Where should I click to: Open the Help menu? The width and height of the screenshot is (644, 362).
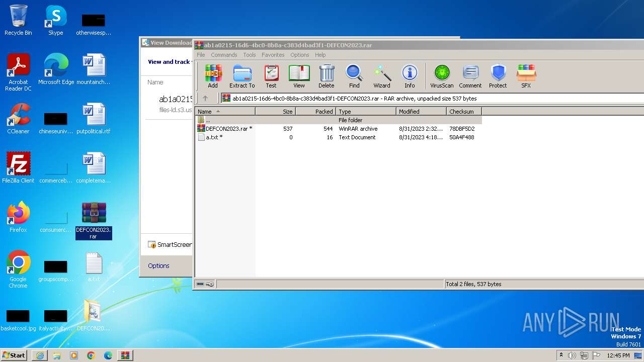(x=320, y=55)
